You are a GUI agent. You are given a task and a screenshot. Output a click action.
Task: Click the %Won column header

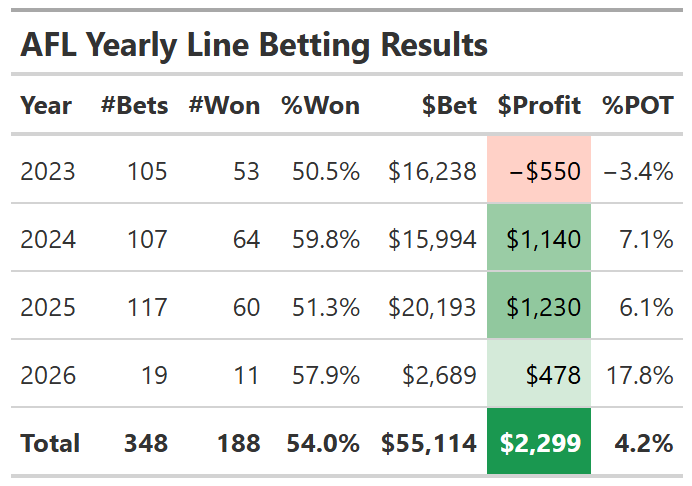(320, 105)
